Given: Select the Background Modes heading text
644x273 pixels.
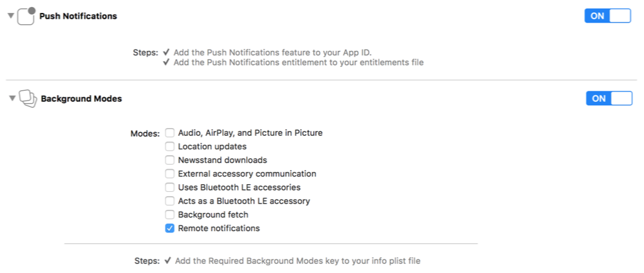Looking at the screenshot, I should click(81, 99).
